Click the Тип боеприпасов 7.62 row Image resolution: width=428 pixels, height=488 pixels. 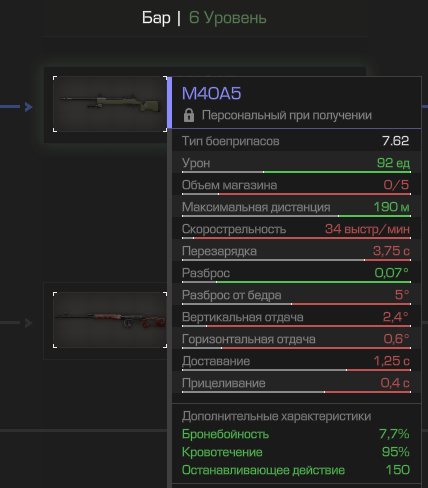pyautogui.click(x=296, y=141)
